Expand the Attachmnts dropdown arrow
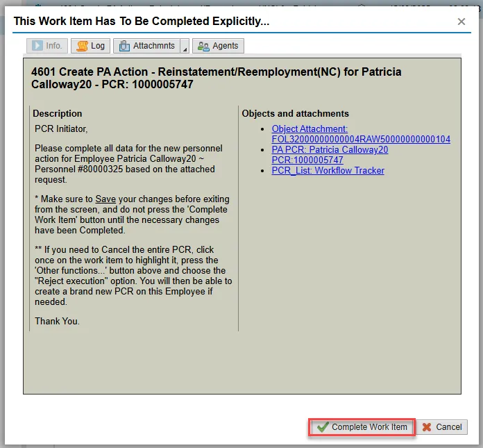This screenshot has height=448, width=483. click(185, 46)
